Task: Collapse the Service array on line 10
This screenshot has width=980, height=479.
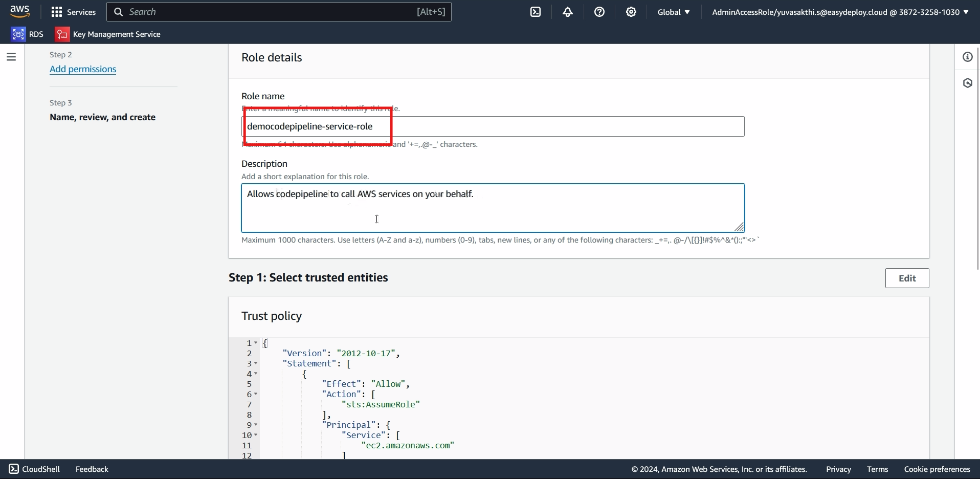Action: (x=256, y=435)
